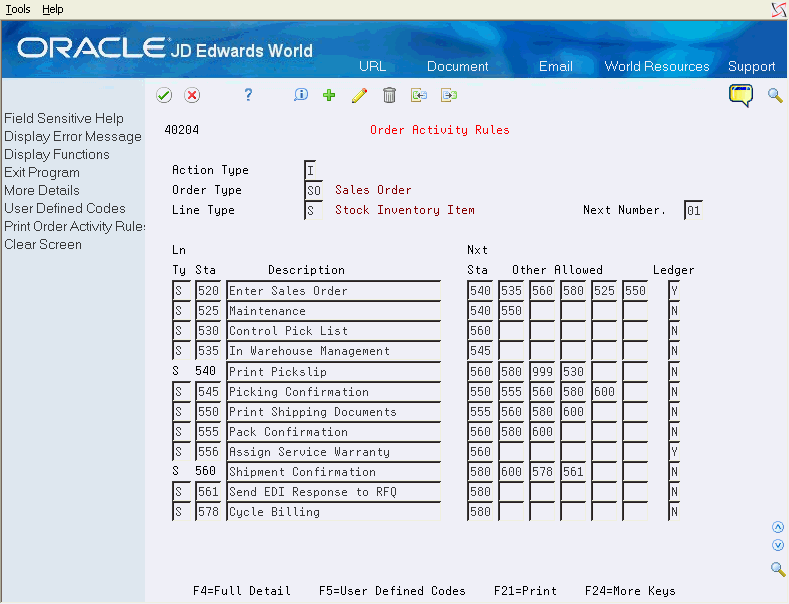Click the window icon beside Tools menu bar
This screenshot has height=604, width=789.
[779, 9]
